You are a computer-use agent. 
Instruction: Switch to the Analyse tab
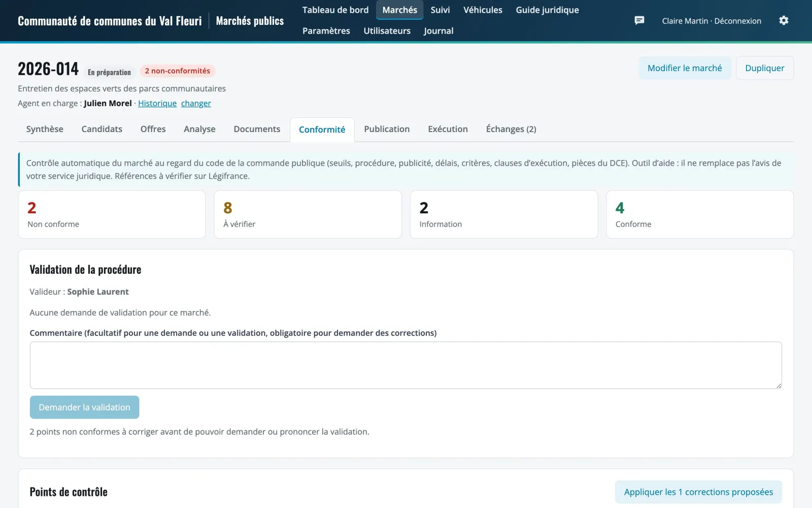pyautogui.click(x=199, y=129)
